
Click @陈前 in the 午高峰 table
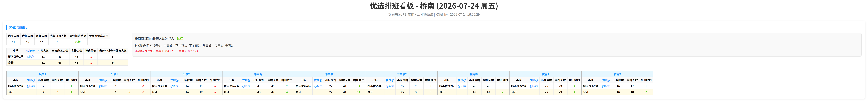(x=246, y=86)
